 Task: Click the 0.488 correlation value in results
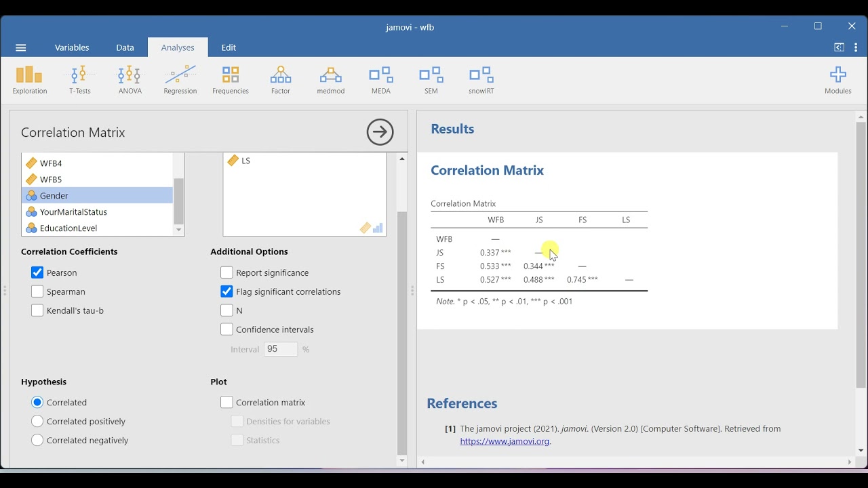(x=535, y=280)
